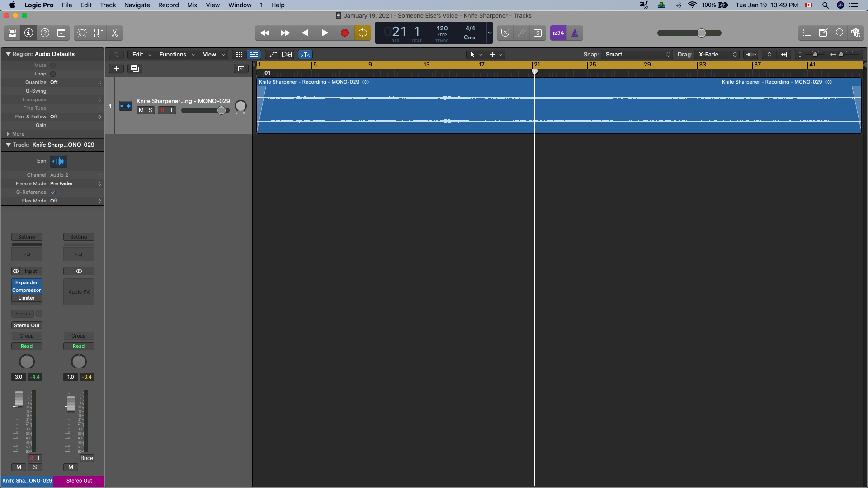Toggle Replace mode button
The image size is (868, 488).
(x=505, y=33)
